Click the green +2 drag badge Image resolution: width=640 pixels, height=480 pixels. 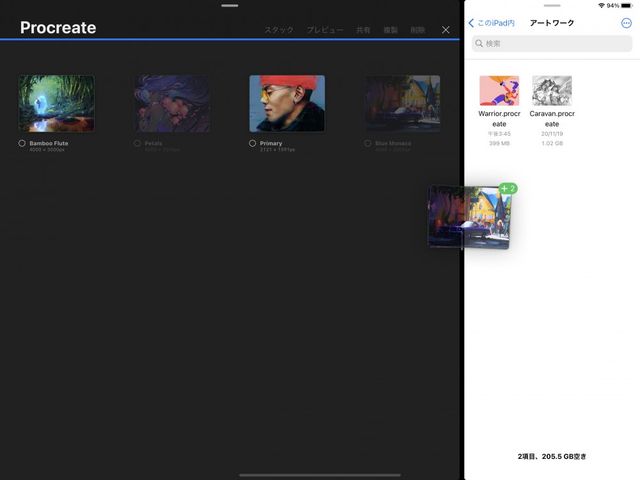coord(508,188)
